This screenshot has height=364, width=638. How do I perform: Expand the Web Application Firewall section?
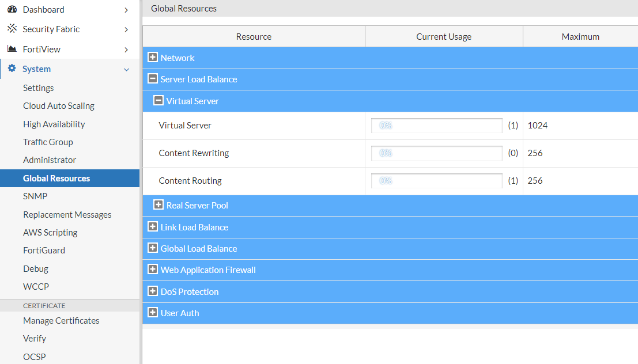[x=153, y=270]
